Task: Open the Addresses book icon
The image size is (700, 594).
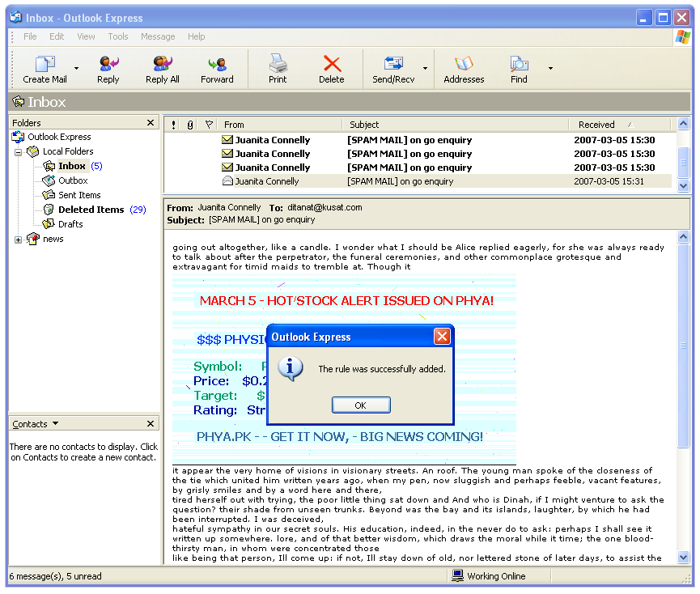Action: click(x=464, y=64)
